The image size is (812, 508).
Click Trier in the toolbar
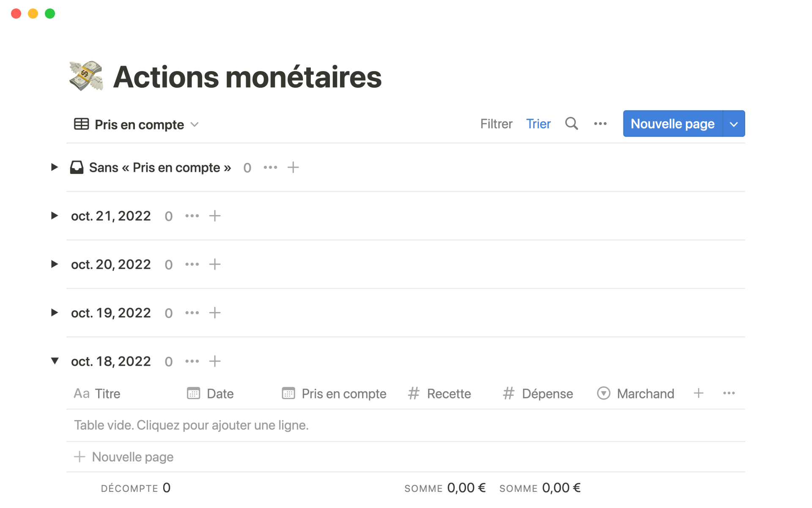(x=538, y=124)
